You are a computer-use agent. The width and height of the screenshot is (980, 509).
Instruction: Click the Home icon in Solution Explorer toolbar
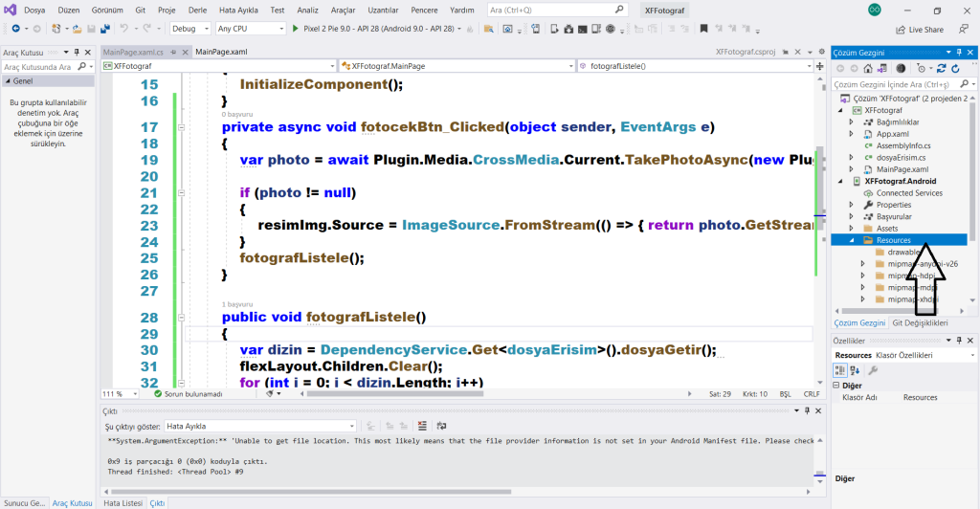[869, 68]
